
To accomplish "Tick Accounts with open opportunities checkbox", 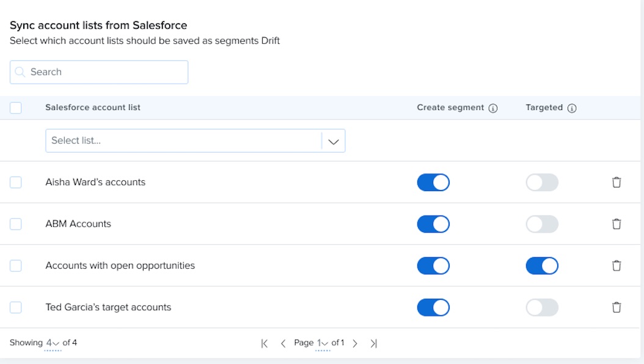I will click(16, 266).
